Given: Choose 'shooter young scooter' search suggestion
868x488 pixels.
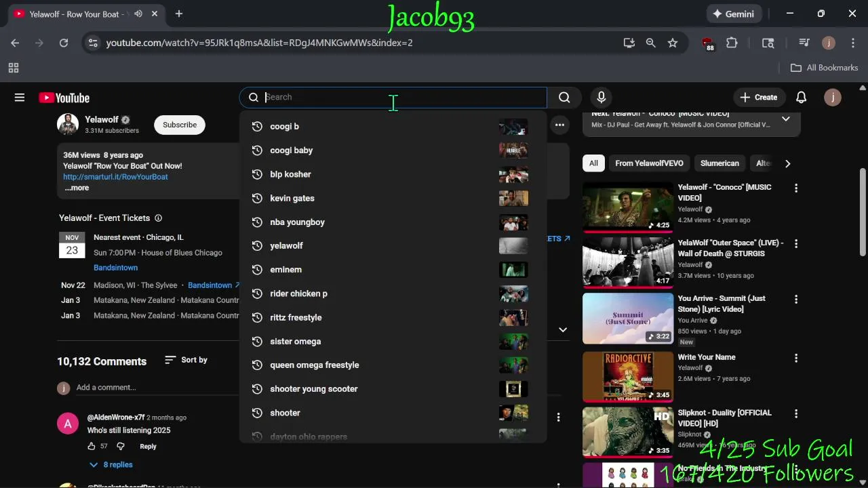Looking at the screenshot, I should [x=393, y=389].
